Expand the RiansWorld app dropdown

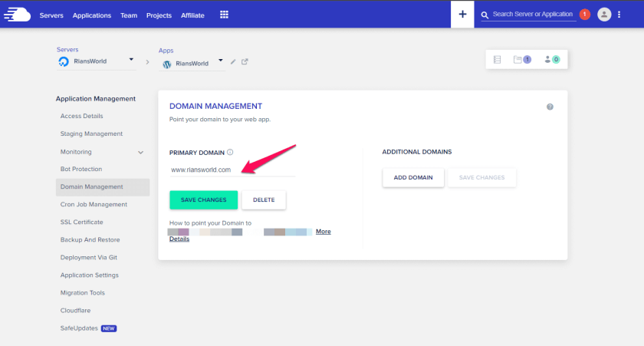pyautogui.click(x=221, y=61)
